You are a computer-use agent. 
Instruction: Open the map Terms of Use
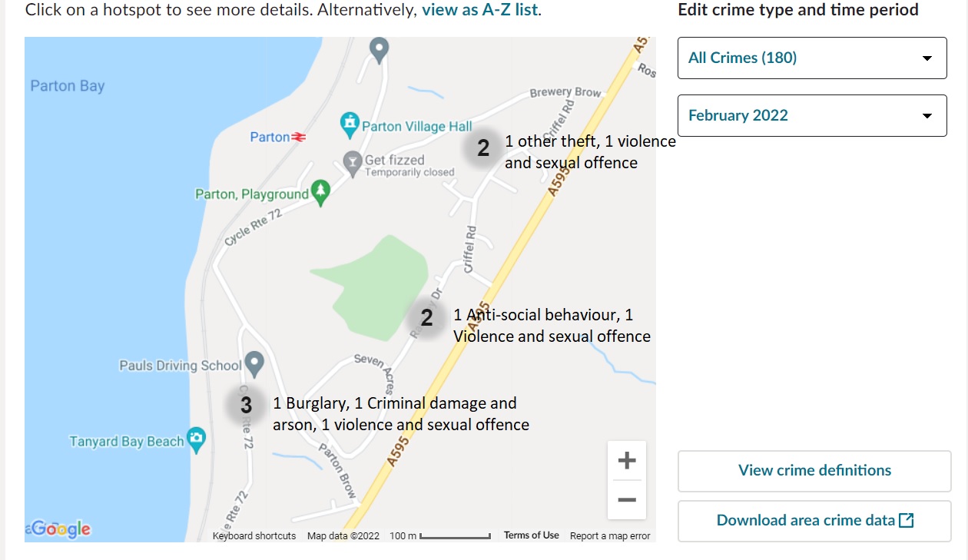click(532, 535)
